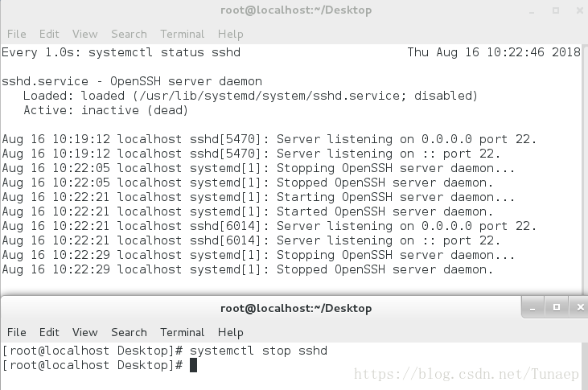
Task: Maximize the top terminal window
Action: point(556,10)
